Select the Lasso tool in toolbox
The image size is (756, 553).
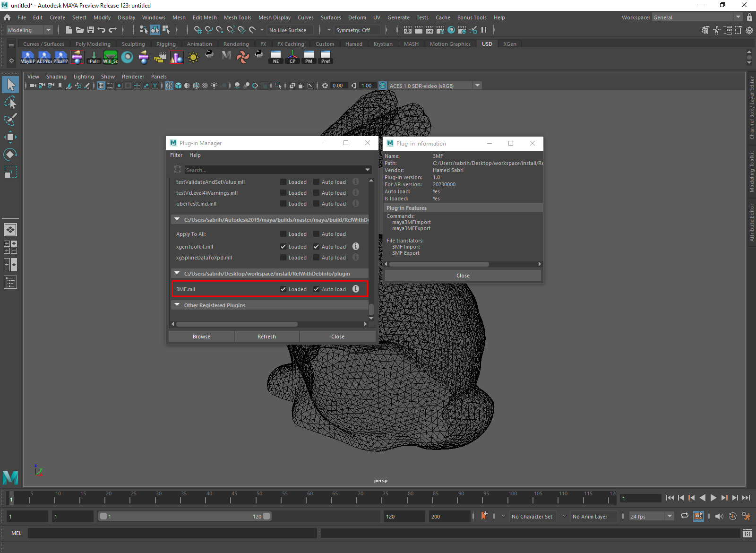(x=10, y=102)
